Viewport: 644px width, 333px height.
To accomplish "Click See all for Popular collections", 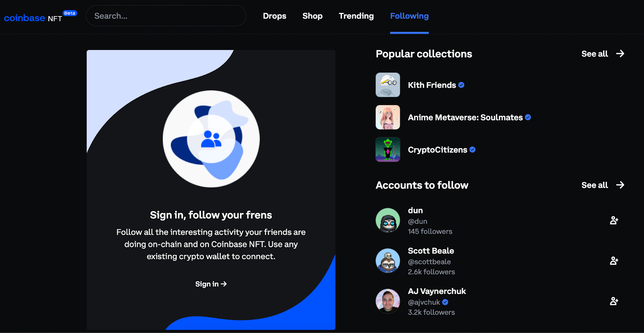I will coord(594,54).
